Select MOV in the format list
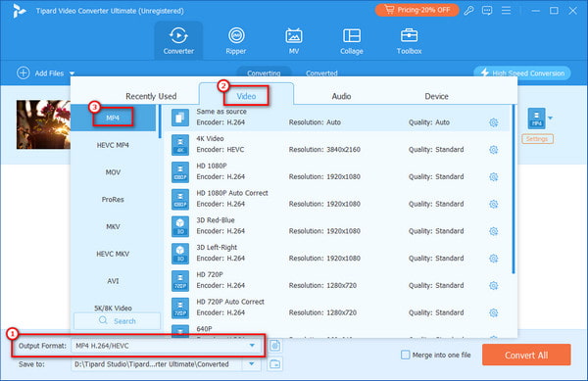Screen dimensions: 588x381 pyautogui.click(x=113, y=172)
